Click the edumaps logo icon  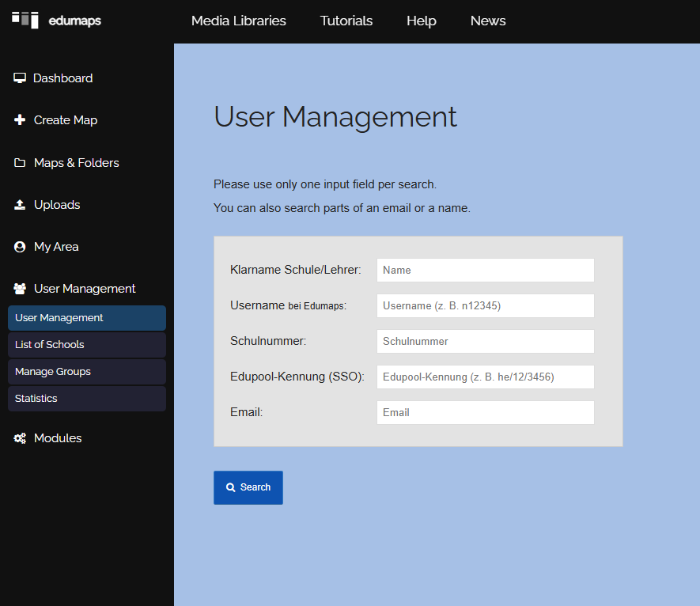click(25, 20)
